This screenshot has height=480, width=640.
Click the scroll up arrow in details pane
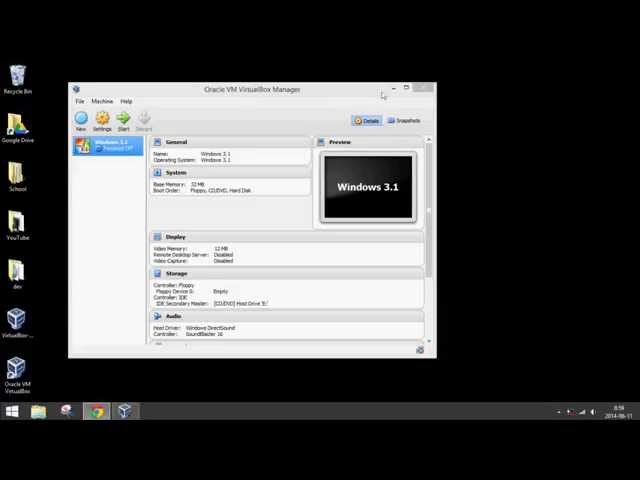click(x=429, y=140)
